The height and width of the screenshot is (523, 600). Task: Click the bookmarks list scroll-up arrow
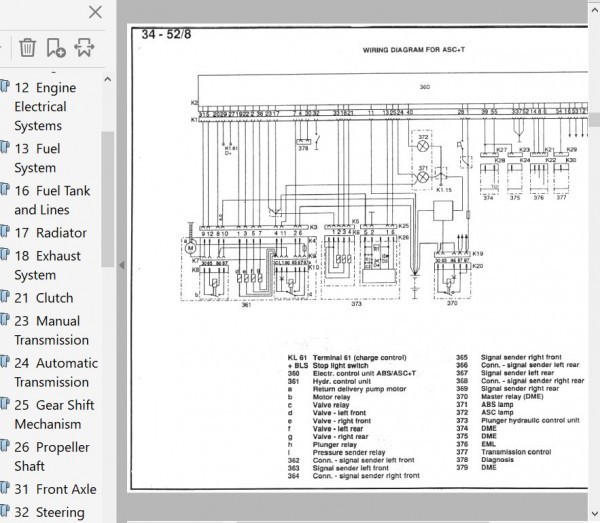(108, 80)
